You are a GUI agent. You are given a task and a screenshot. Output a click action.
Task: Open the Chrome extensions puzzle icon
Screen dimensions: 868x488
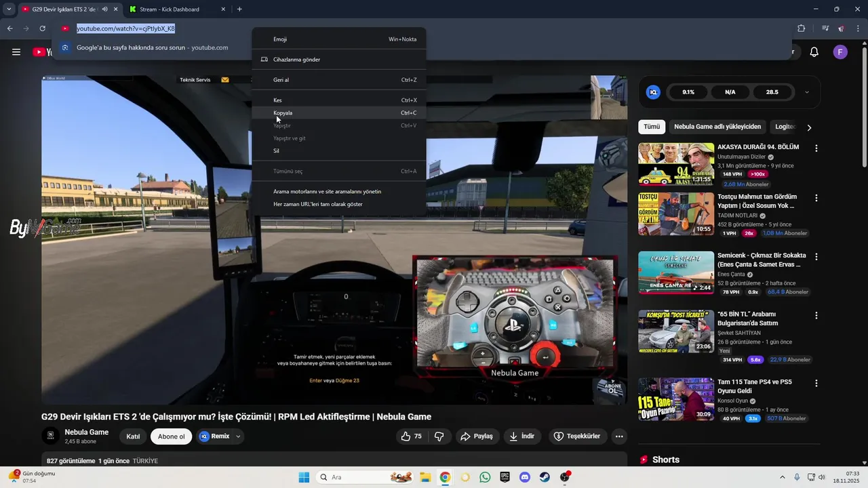pyautogui.click(x=802, y=28)
